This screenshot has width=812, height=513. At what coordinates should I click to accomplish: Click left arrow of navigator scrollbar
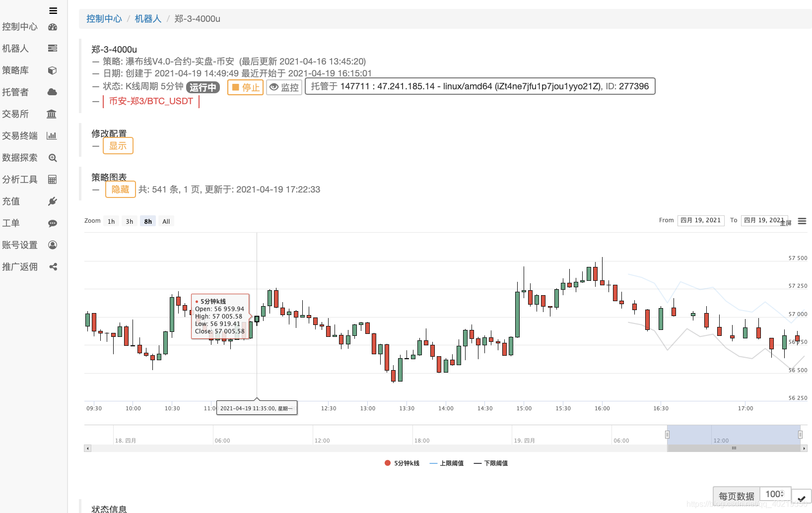coord(88,449)
